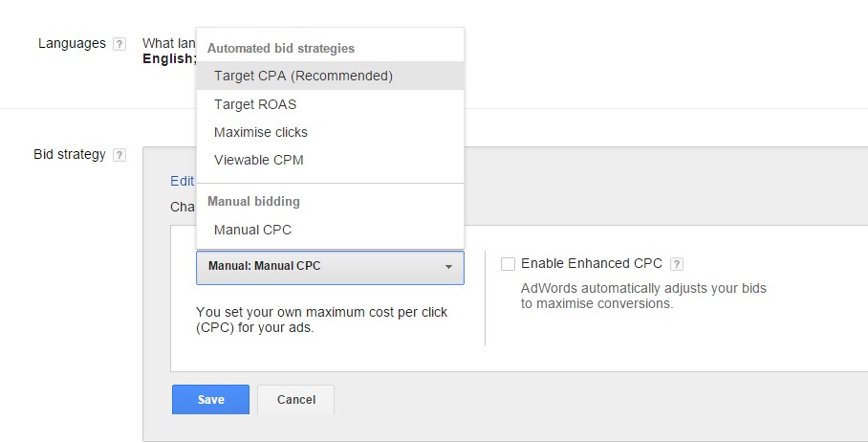Screen dimensions: 868x443
Task: Tick the Enable Enhanced CPC checkbox
Action: (x=508, y=264)
